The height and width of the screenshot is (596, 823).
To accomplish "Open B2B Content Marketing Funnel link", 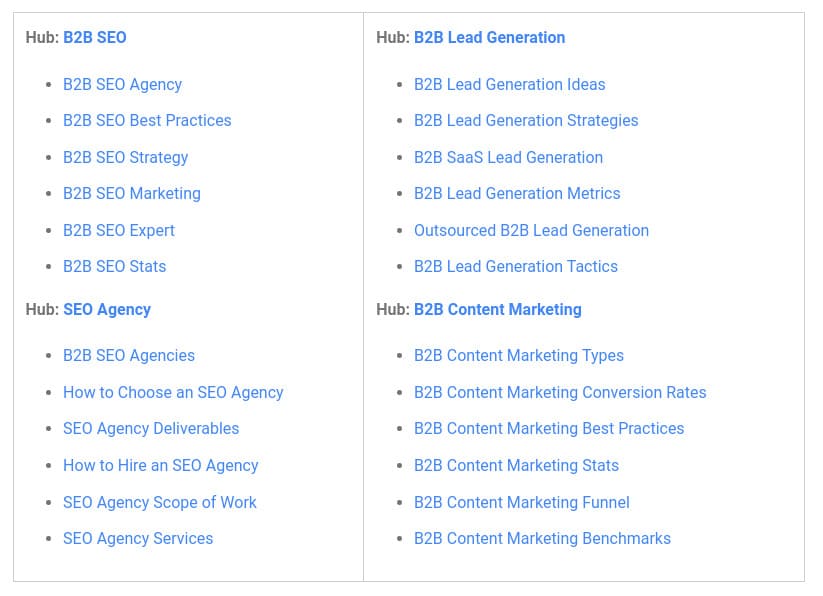I will (522, 502).
